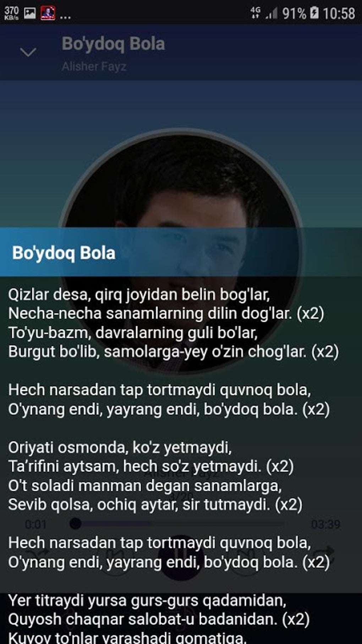Open artist Alisher Fayz below the title
The height and width of the screenshot is (644, 362).
point(94,66)
